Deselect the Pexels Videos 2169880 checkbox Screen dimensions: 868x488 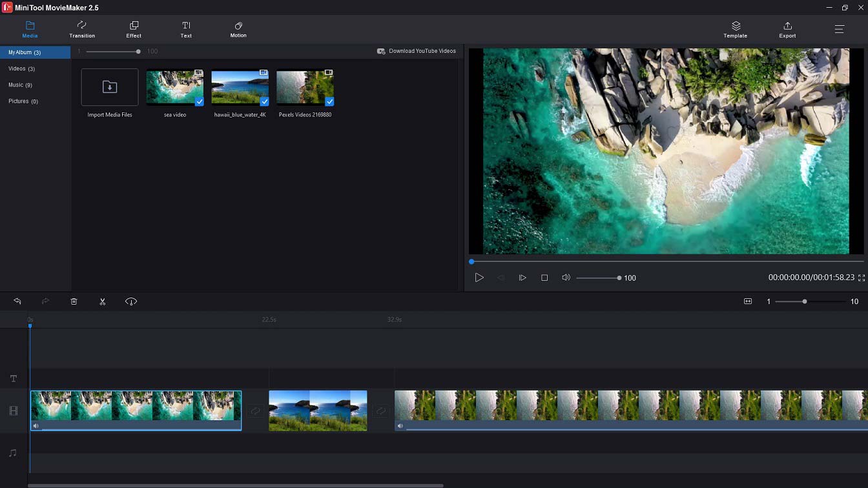click(329, 101)
